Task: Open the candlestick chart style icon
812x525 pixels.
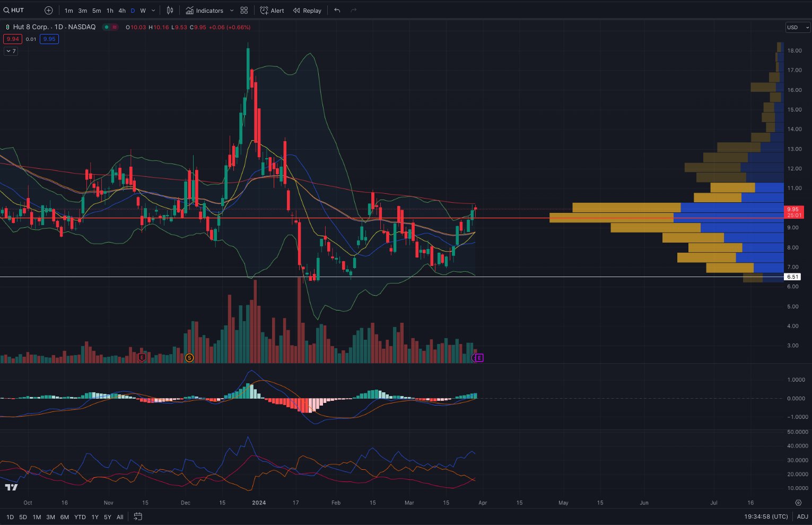Action: click(x=170, y=10)
